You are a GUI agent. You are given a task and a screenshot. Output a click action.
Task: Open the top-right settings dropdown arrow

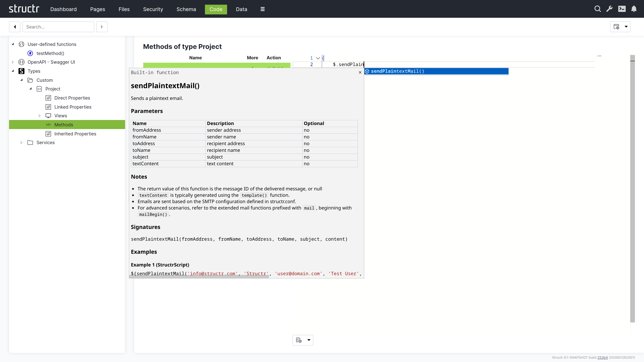626,27
